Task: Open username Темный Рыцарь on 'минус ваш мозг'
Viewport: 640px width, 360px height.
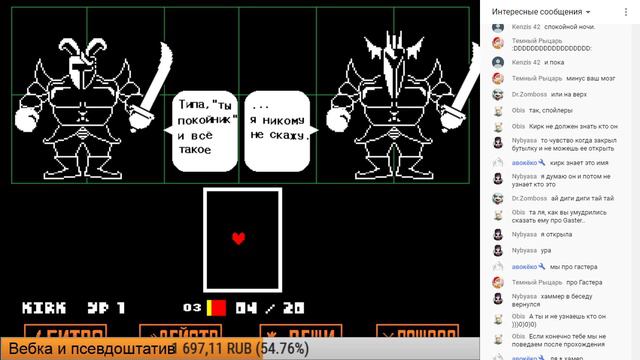Action: 537,78
